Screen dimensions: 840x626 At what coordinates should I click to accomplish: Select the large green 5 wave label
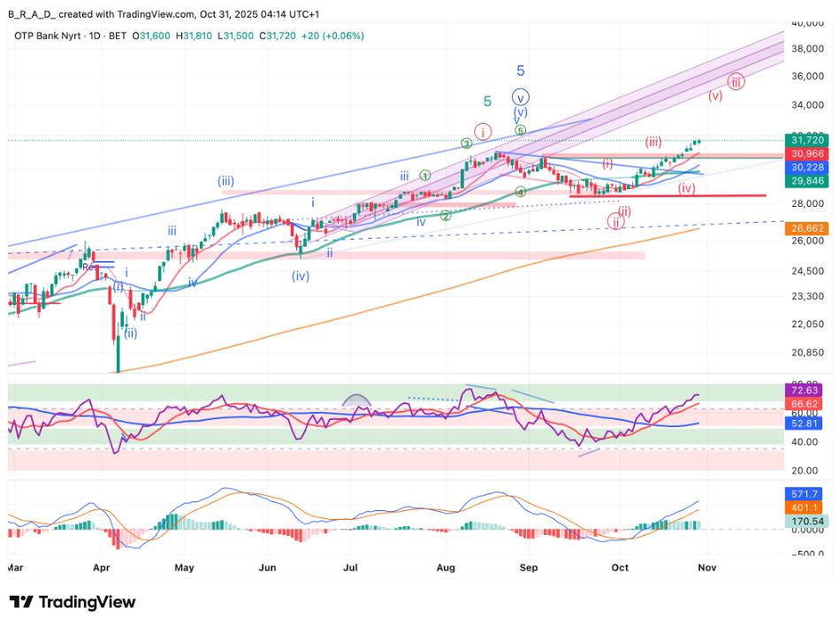click(487, 102)
